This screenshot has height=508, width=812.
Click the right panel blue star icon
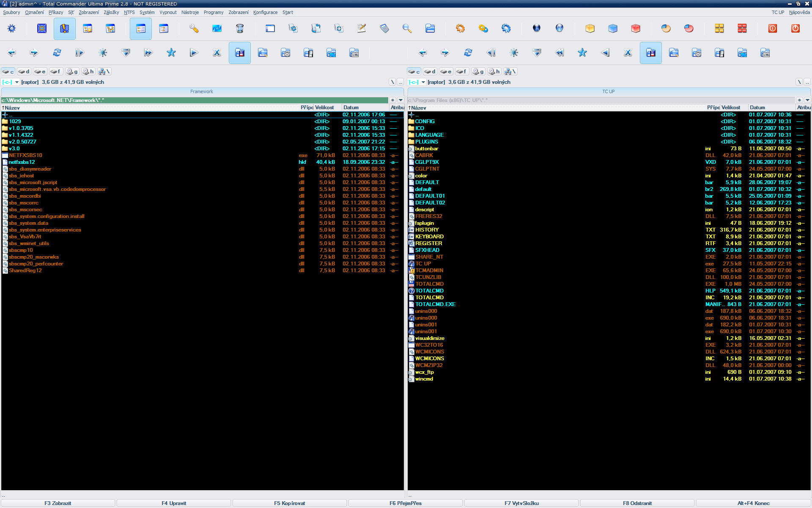582,53
